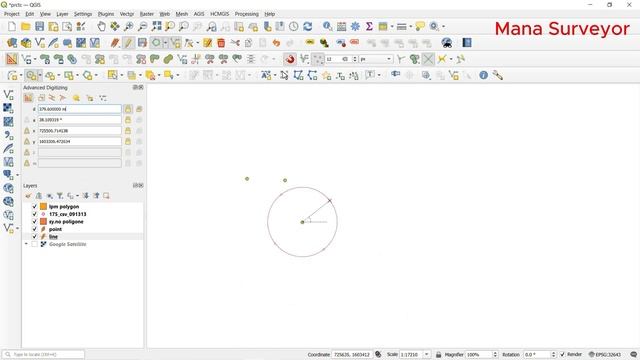Click the Zoom Full extent icon
The height and width of the screenshot is (360, 640).
tap(156, 27)
